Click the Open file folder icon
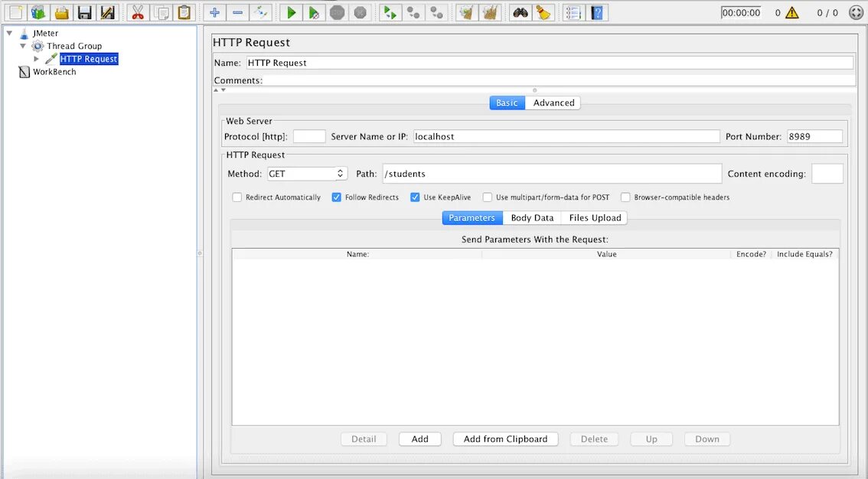 pos(61,12)
